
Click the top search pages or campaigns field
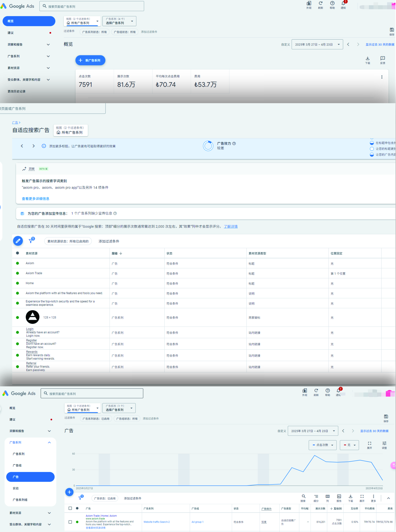point(92,6)
